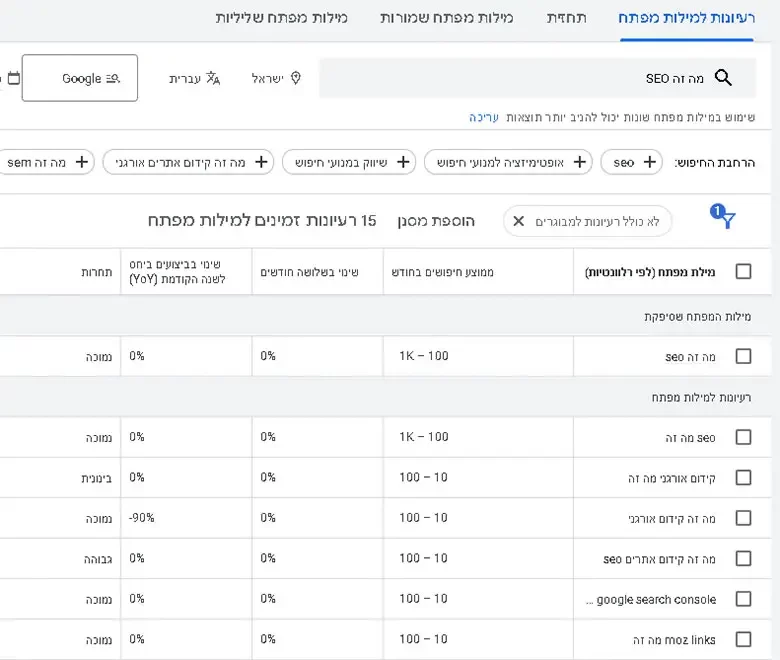Open the Google search network selector
The width and height of the screenshot is (780, 660).
click(x=81, y=79)
